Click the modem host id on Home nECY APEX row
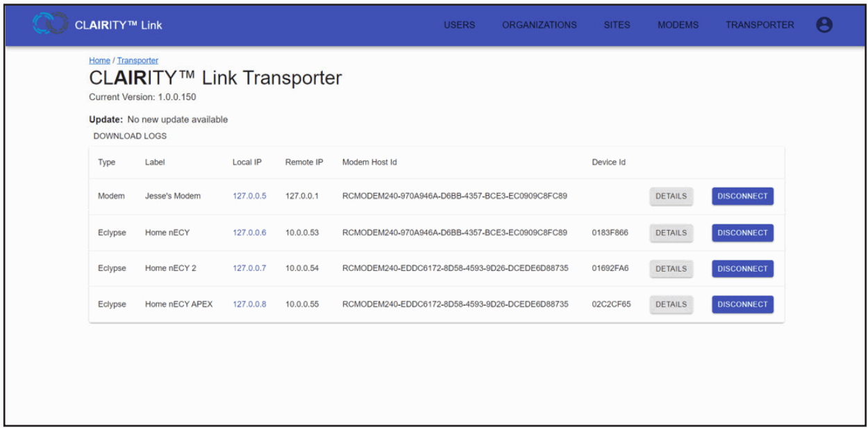The height and width of the screenshot is (428, 868). click(x=456, y=304)
